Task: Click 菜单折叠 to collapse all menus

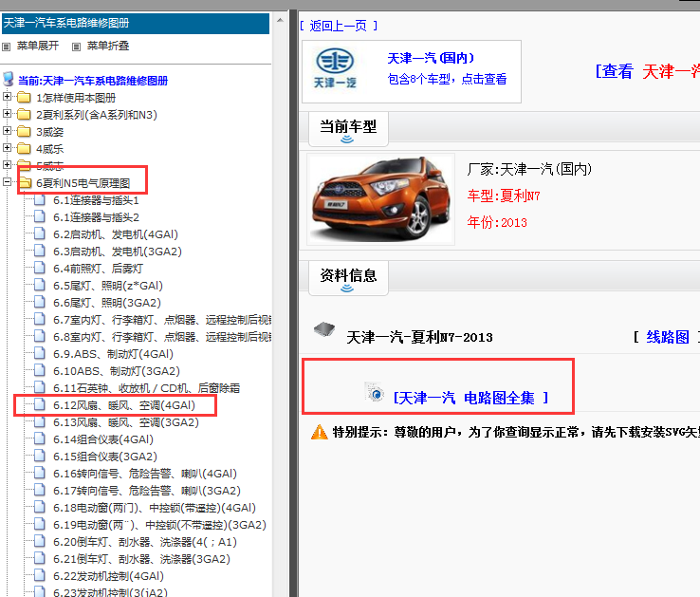Action: [x=107, y=46]
